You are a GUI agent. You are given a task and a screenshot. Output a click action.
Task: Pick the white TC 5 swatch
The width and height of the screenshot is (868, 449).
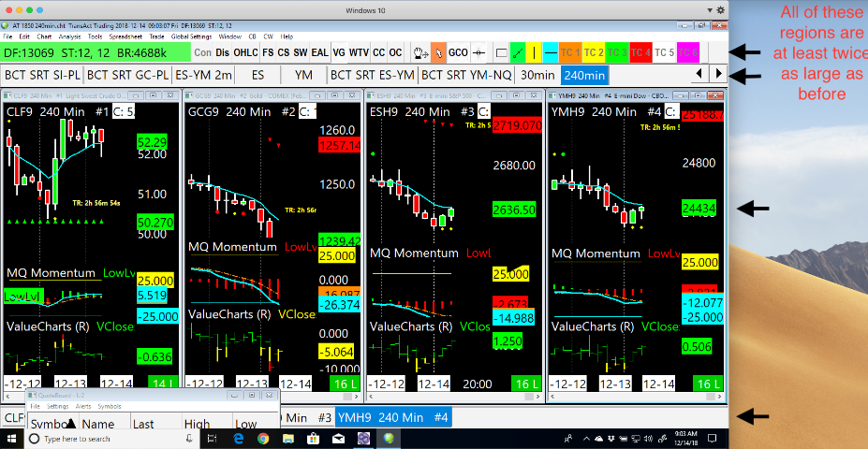point(664,53)
